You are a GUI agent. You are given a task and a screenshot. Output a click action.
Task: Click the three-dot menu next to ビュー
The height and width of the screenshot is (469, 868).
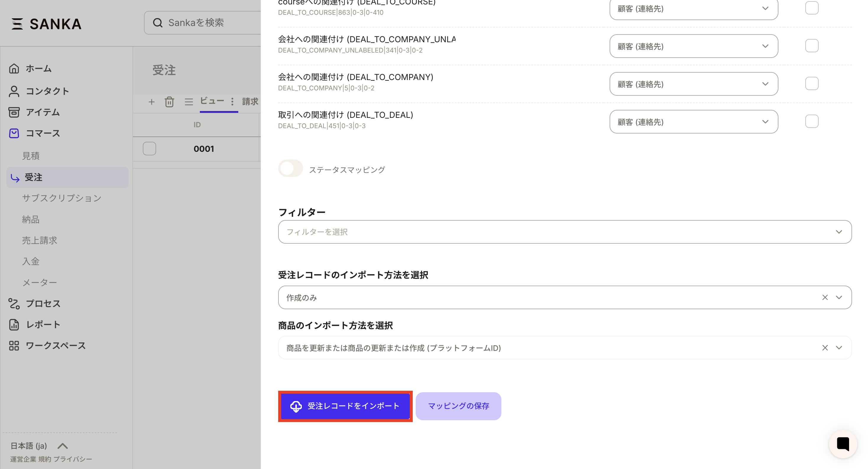pyautogui.click(x=232, y=101)
